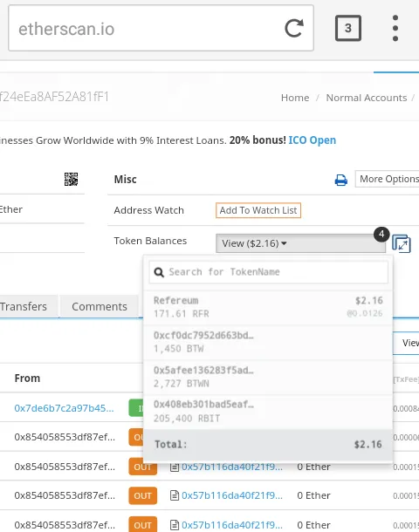Switch to the Comments tab
The height and width of the screenshot is (532, 419).
click(100, 306)
